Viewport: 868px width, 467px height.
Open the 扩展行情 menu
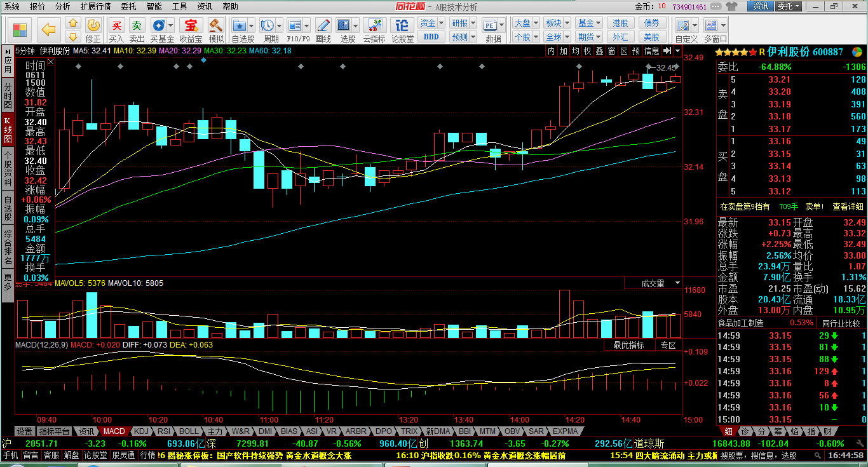click(x=95, y=6)
